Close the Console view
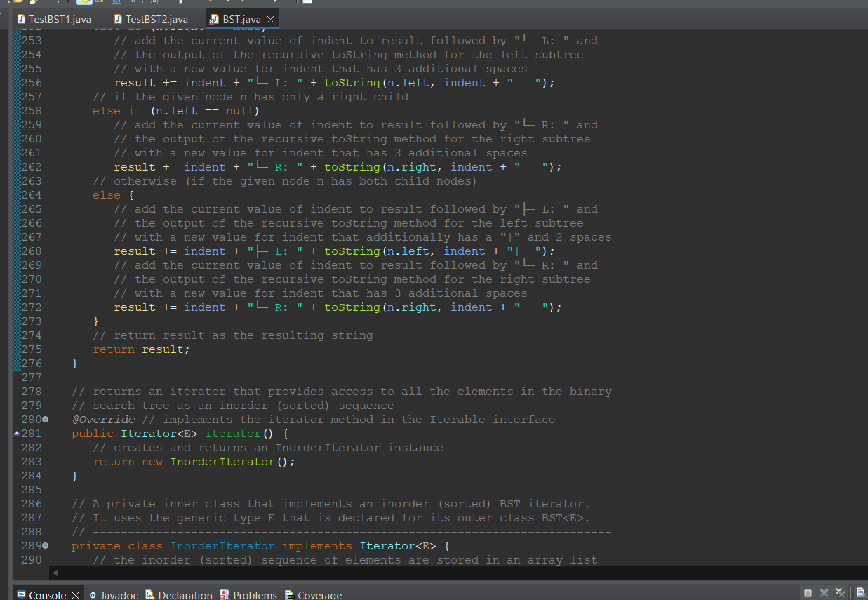868x600 pixels. click(x=75, y=594)
